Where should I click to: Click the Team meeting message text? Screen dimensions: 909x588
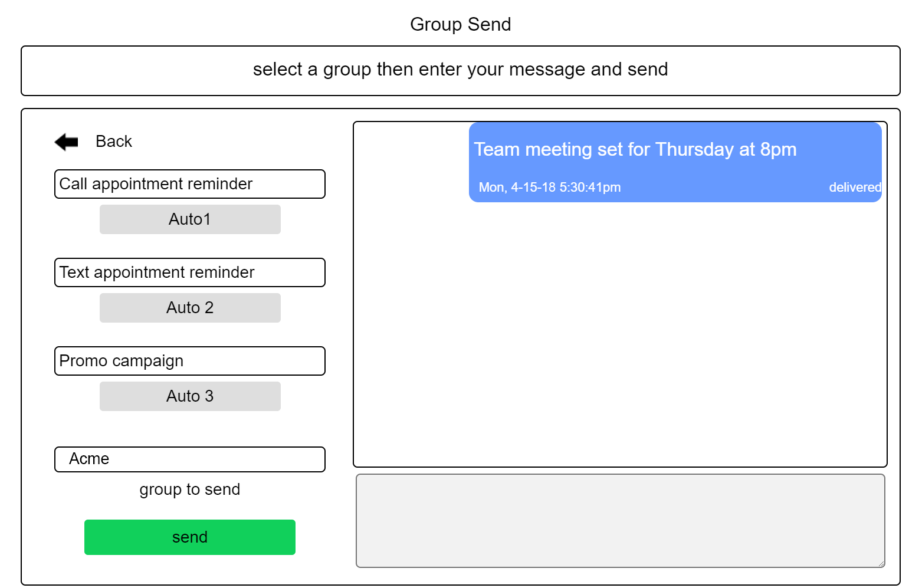[x=635, y=150]
